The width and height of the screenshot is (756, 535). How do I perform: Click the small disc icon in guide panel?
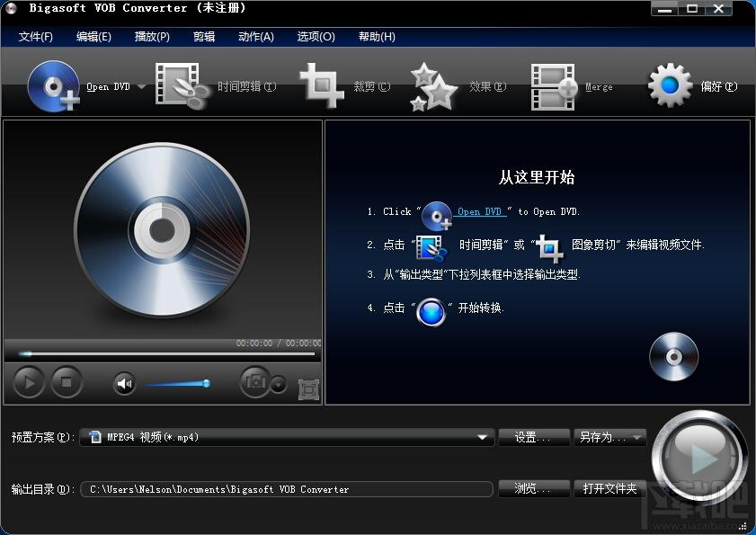click(x=673, y=356)
